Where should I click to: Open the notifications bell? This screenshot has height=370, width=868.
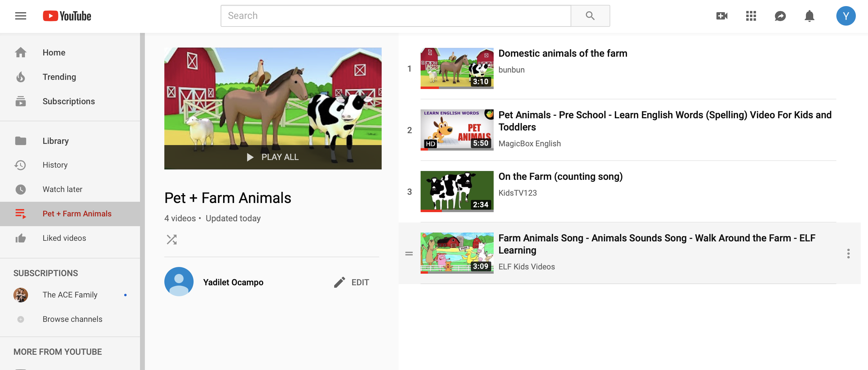pyautogui.click(x=809, y=16)
